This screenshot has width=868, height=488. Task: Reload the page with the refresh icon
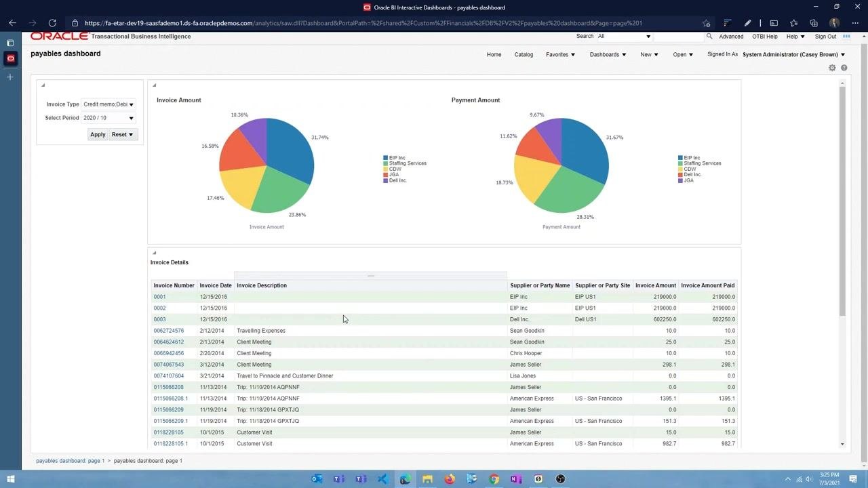[52, 23]
